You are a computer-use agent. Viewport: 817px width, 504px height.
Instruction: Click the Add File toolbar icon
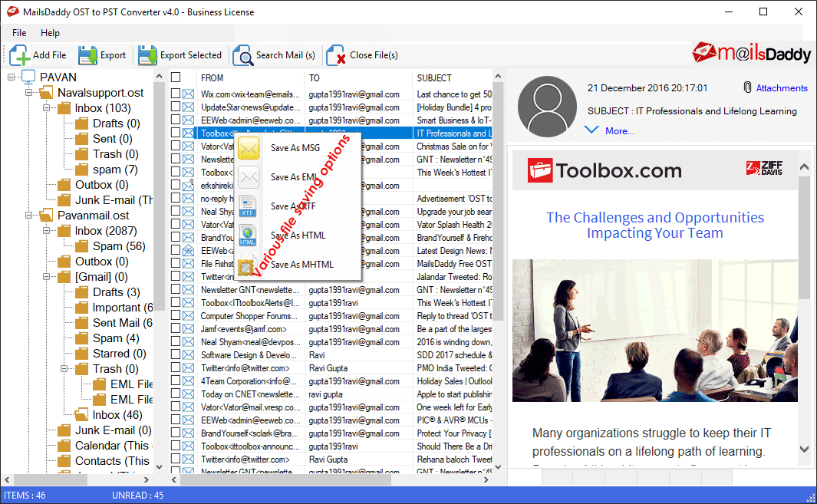tap(20, 55)
